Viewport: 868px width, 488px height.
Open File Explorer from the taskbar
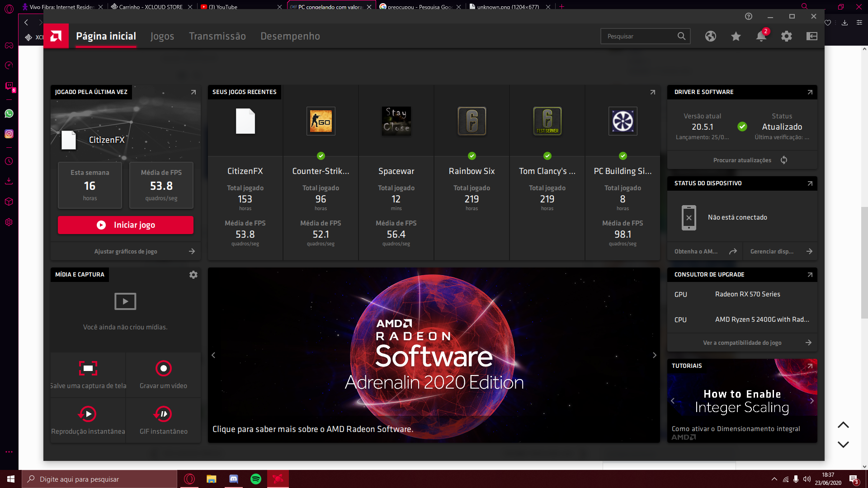click(212, 479)
